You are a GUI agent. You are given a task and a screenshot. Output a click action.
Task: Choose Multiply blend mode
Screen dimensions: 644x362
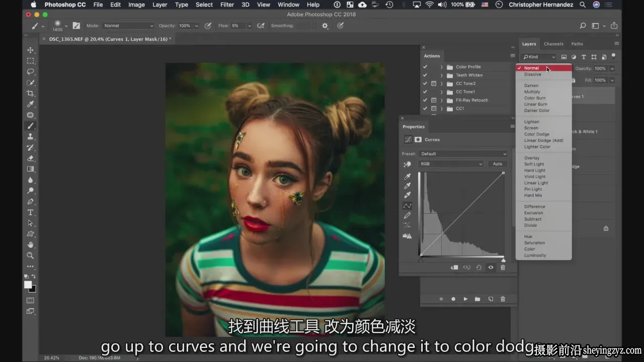click(x=532, y=92)
